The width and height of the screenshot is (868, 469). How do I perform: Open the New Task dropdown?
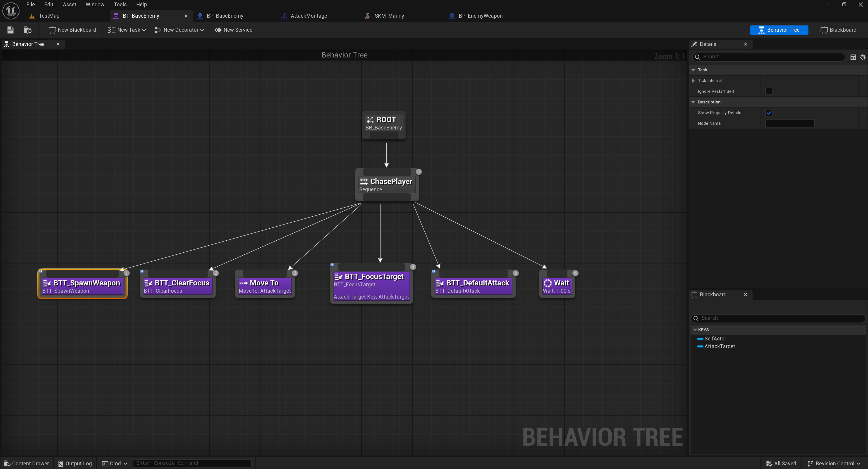coord(127,30)
